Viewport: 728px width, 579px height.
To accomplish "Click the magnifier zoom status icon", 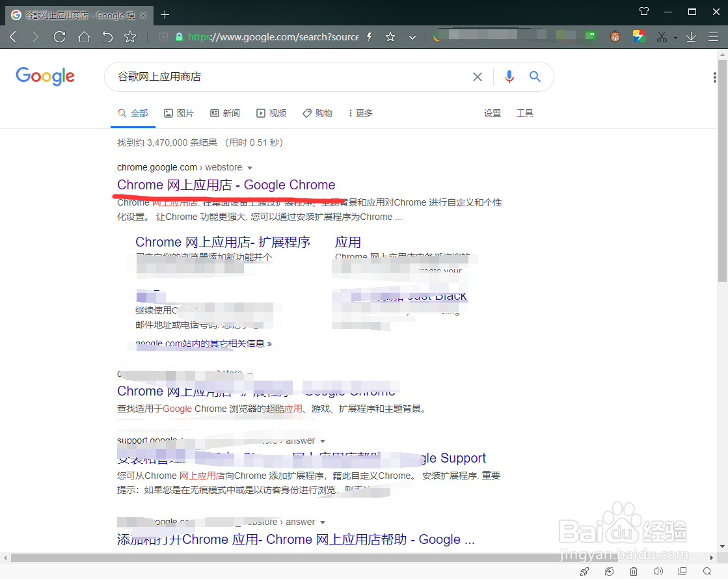I will 707,571.
